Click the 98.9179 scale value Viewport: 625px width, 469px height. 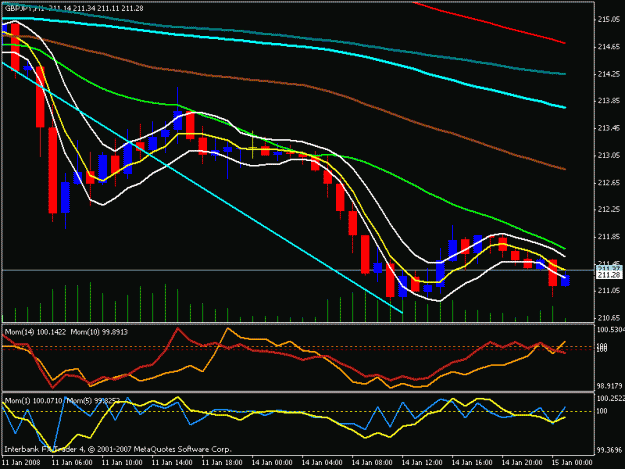coord(610,386)
